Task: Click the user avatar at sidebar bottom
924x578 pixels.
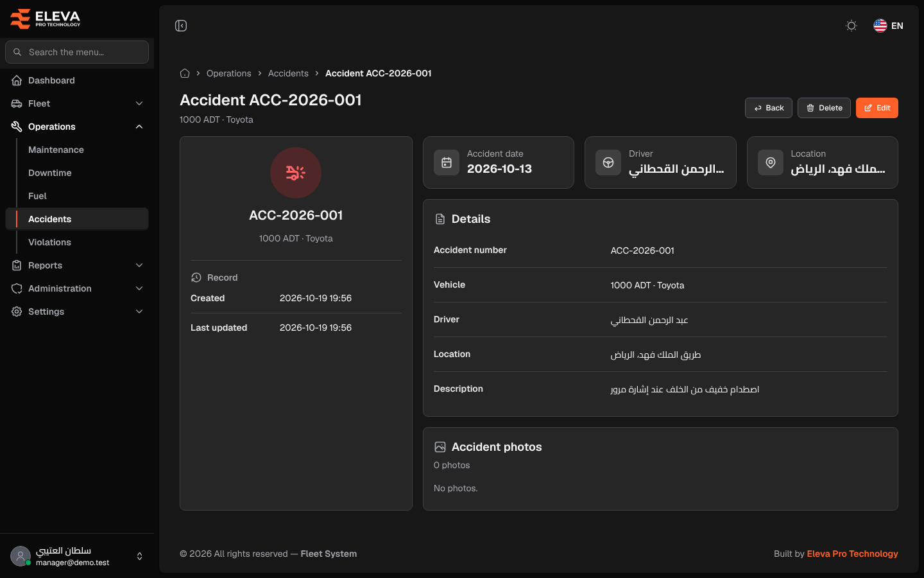Action: (x=21, y=556)
